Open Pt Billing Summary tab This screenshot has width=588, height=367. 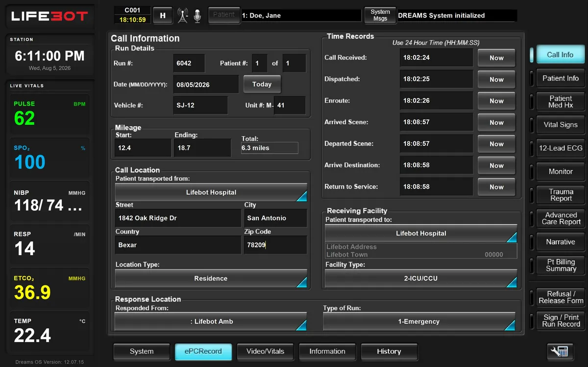coord(561,265)
